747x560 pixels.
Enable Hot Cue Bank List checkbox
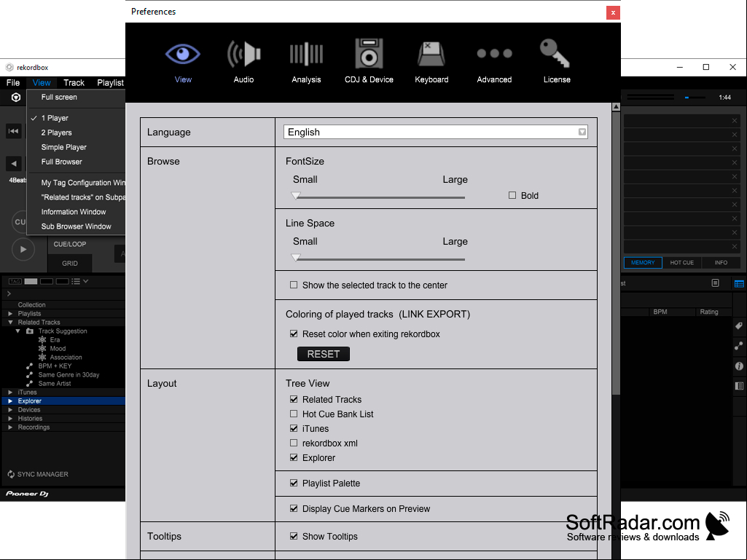click(294, 414)
